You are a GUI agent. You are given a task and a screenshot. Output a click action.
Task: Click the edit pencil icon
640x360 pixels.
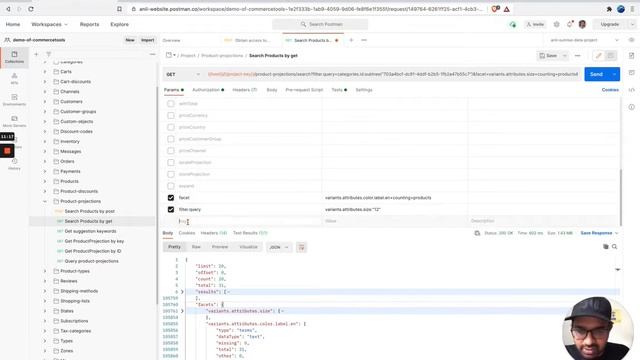click(598, 56)
